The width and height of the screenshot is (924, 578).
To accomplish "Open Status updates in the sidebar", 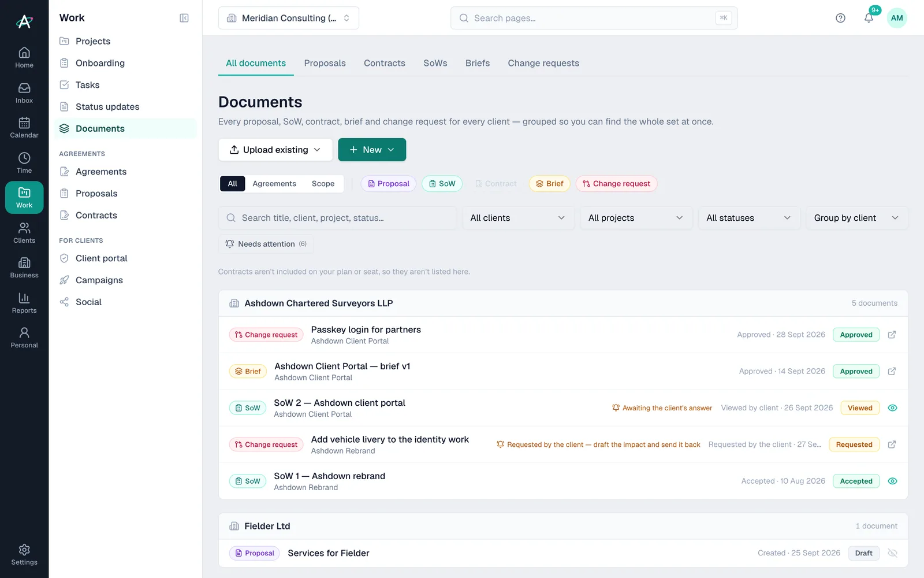I will (x=125, y=107).
